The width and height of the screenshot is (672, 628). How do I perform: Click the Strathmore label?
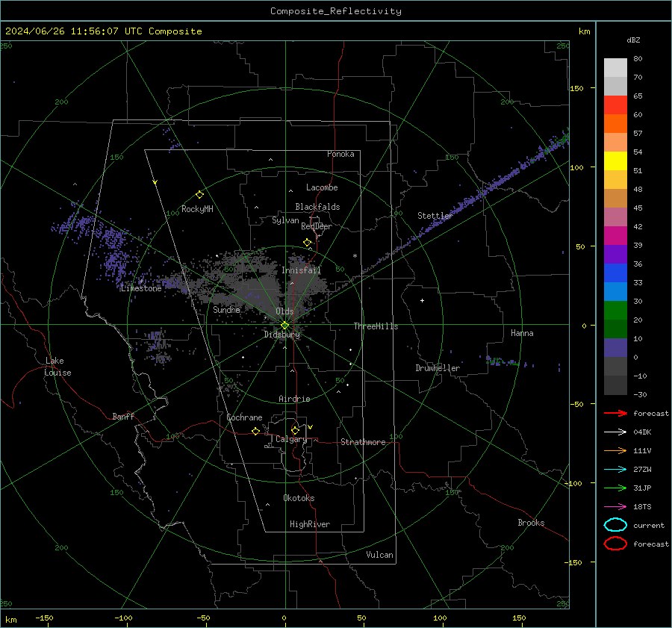[363, 442]
